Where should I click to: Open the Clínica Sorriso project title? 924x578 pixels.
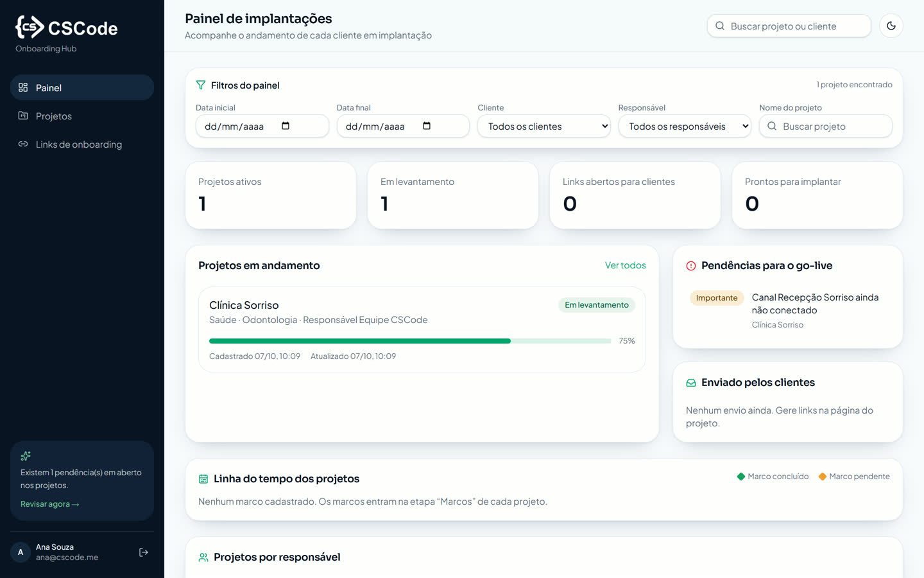point(244,305)
